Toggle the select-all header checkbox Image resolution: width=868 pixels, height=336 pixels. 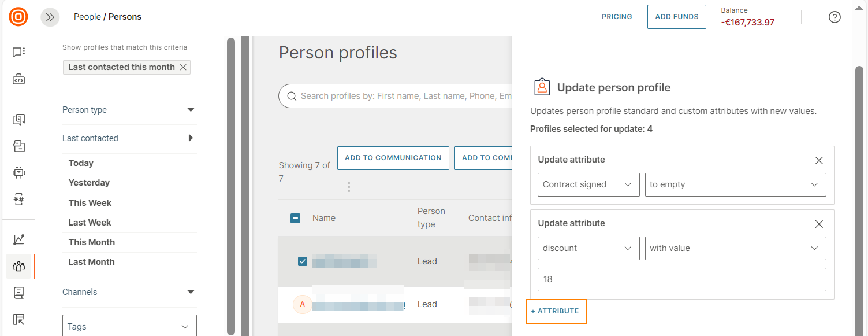(295, 218)
